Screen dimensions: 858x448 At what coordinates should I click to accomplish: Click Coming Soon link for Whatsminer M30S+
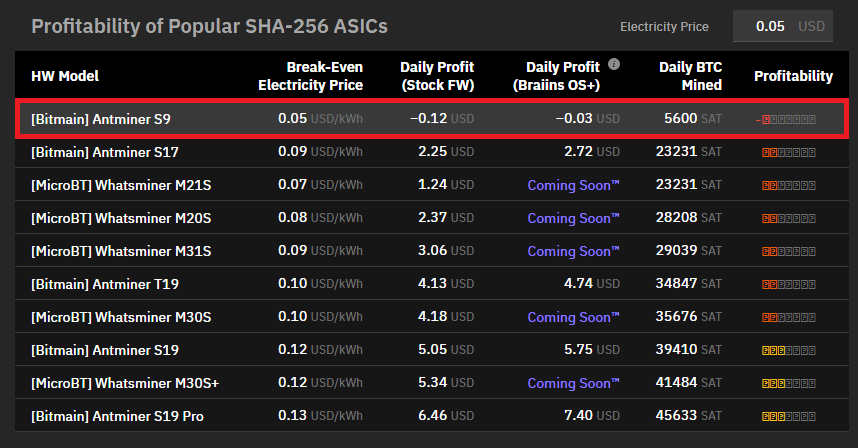(573, 383)
